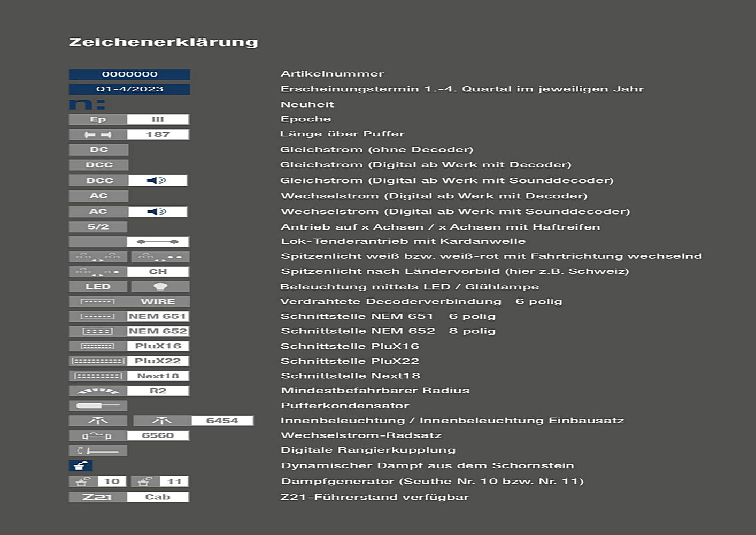
Task: Click the CH country label
Action: click(x=158, y=272)
